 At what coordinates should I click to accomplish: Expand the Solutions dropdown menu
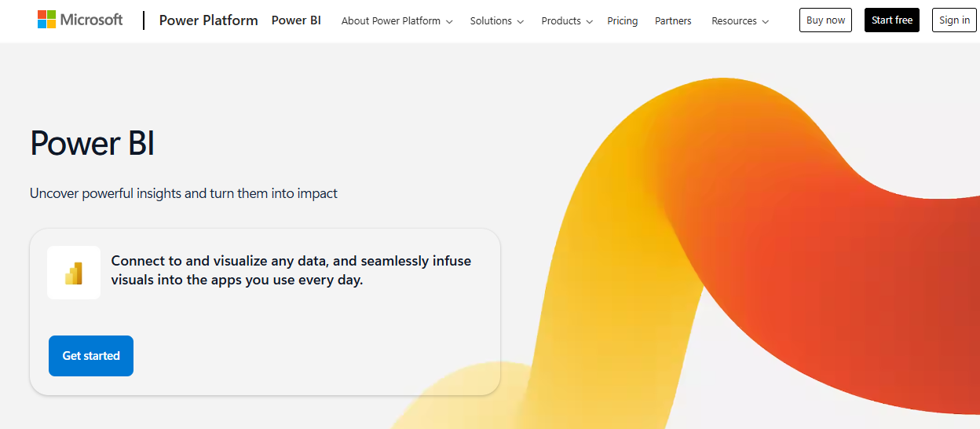[x=497, y=20]
